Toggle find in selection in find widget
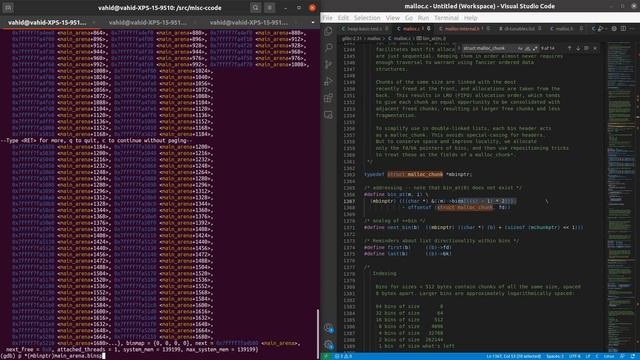 click(x=586, y=48)
